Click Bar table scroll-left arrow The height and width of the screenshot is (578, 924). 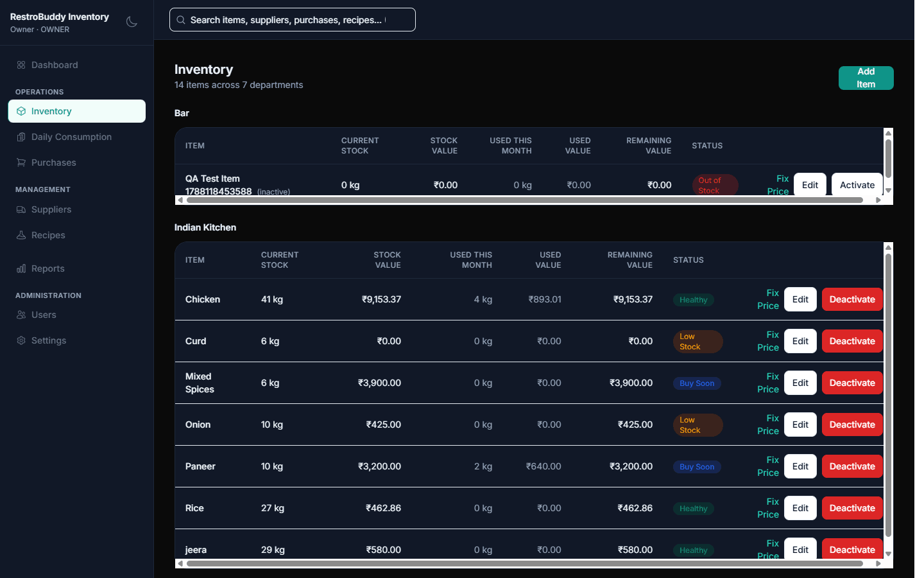click(180, 200)
